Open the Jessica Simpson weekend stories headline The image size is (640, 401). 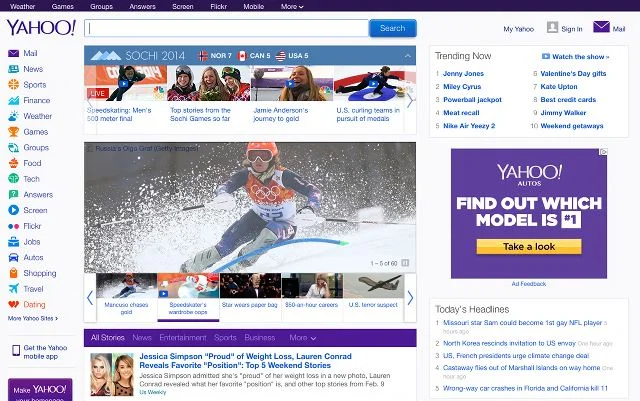click(245, 361)
